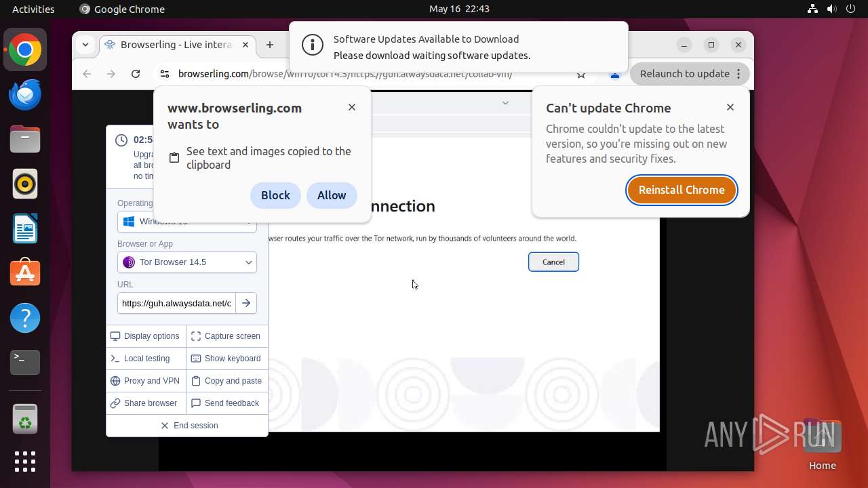Image resolution: width=868 pixels, height=488 pixels.
Task: Open the power menu in top bar
Action: coord(850,9)
